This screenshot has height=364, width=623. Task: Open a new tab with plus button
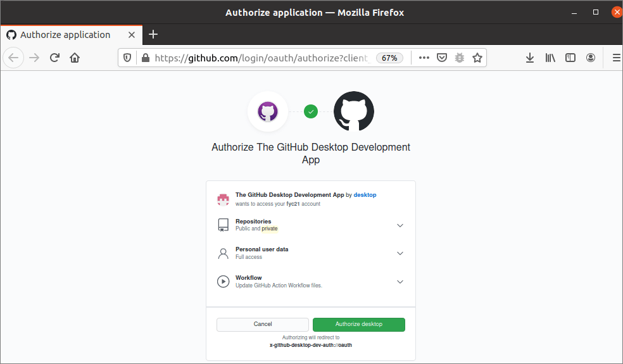(x=153, y=34)
